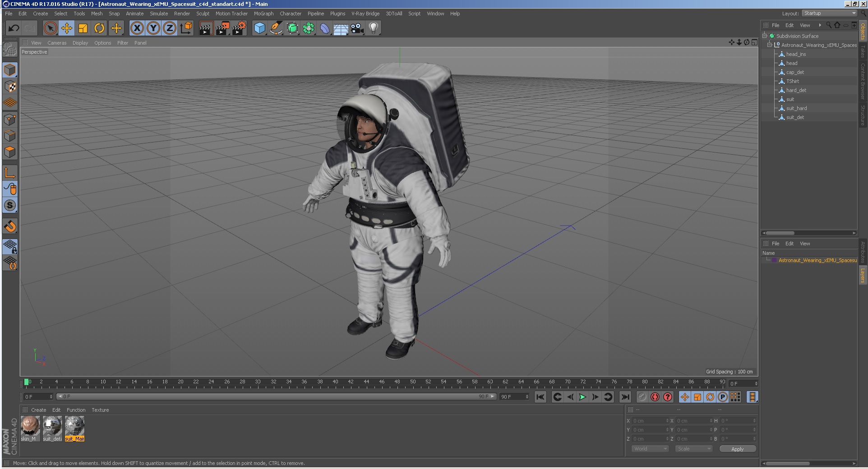The image size is (868, 469).
Task: Toggle Autokeying button
Action: (x=655, y=397)
